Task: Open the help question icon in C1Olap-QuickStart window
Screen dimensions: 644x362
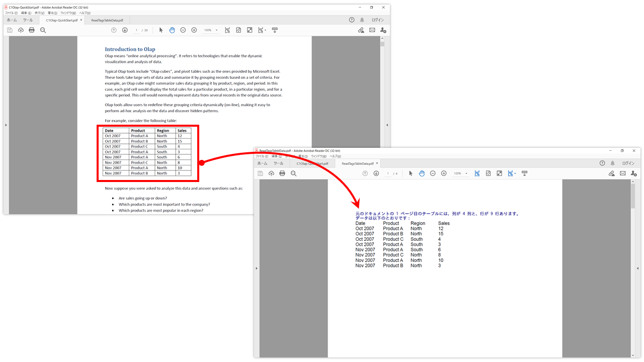Action: 352,20
